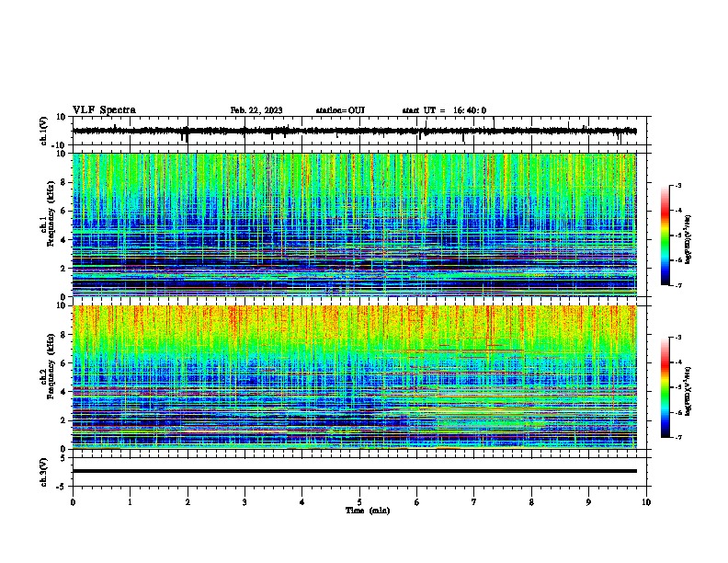Click the "4" kHz tick of ch.2 frequency axis
Viewport: 728px width, 563px height.
63,392
